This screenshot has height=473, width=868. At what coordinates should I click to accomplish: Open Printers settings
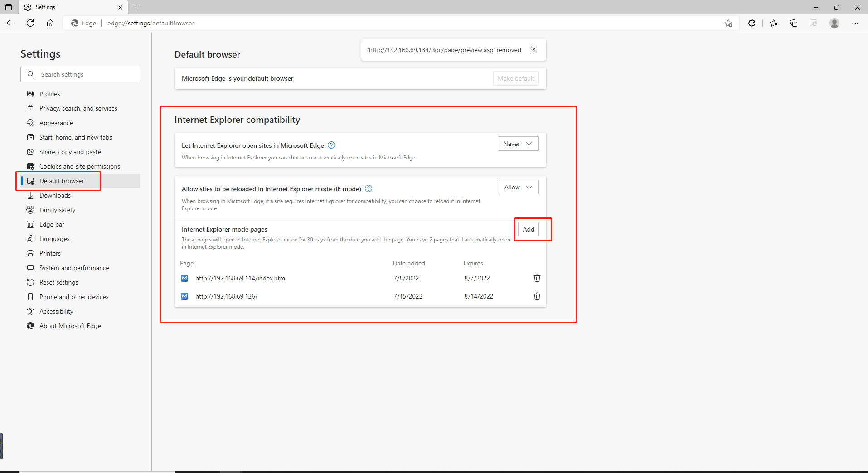(x=81, y=253)
